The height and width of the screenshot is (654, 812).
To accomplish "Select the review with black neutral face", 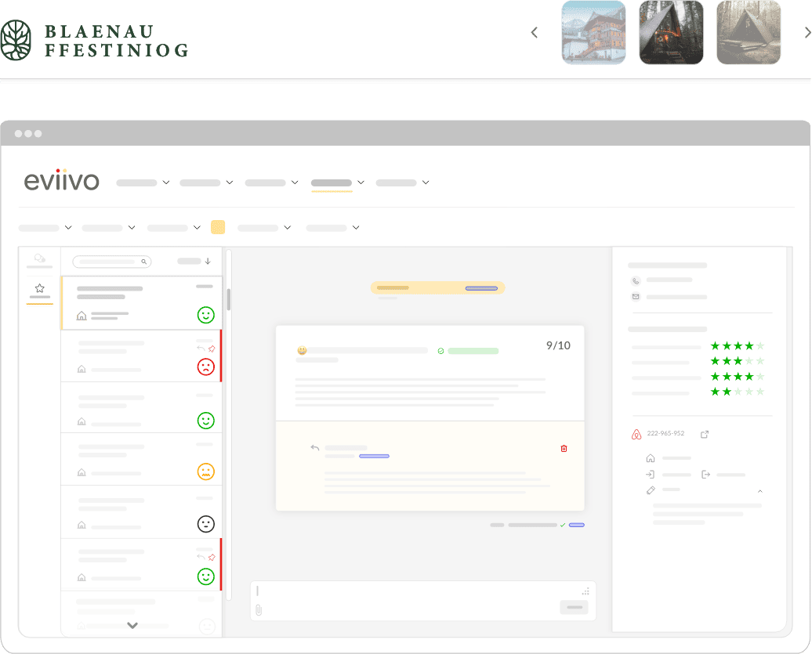I will click(x=142, y=512).
